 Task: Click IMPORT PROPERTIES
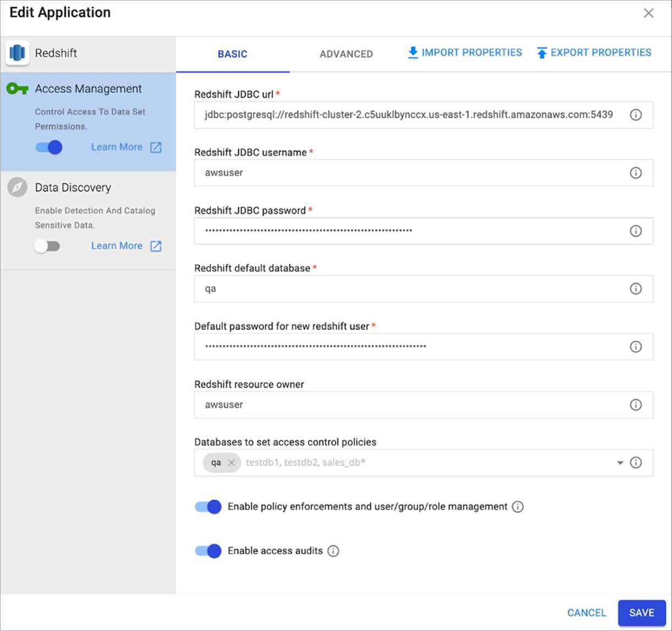[465, 53]
